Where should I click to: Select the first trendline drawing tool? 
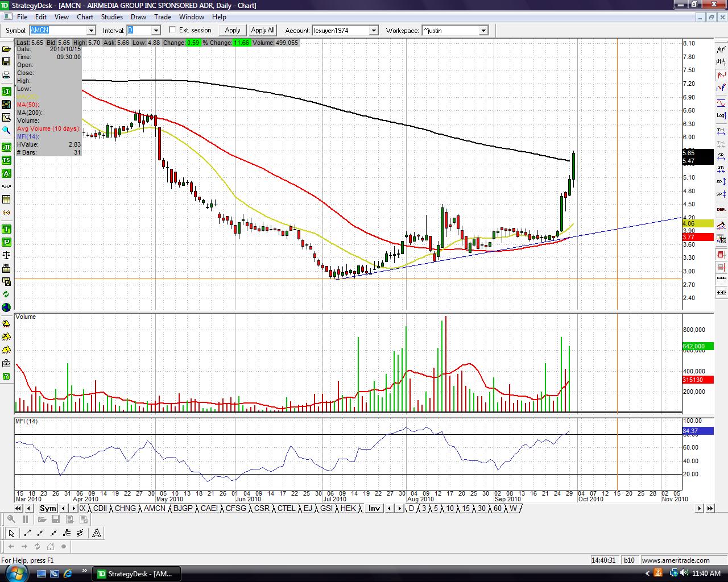click(27, 533)
